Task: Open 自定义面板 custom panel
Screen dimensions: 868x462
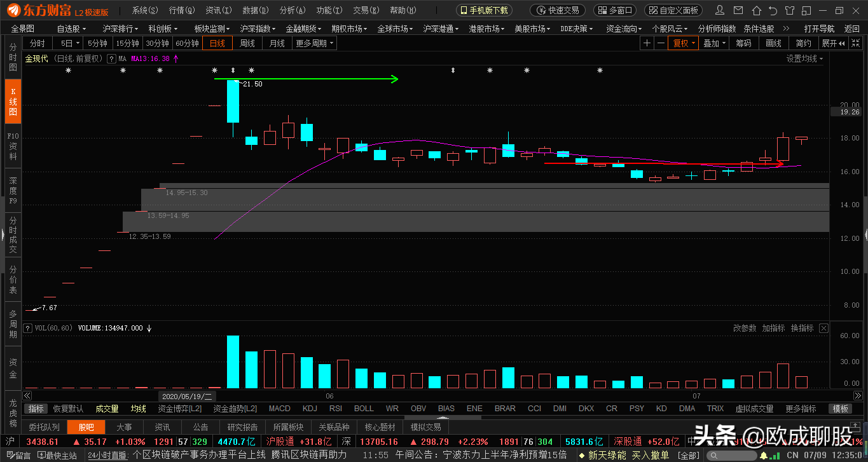Action: [673, 10]
